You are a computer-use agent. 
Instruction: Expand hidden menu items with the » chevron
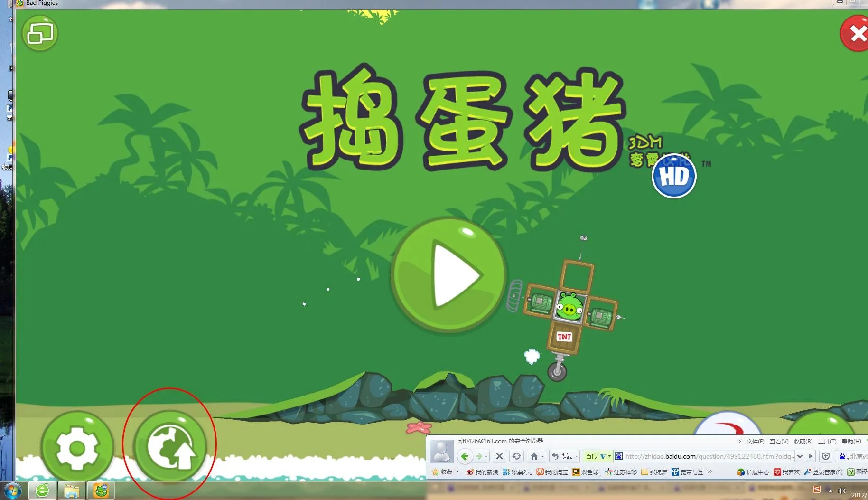coord(740,441)
